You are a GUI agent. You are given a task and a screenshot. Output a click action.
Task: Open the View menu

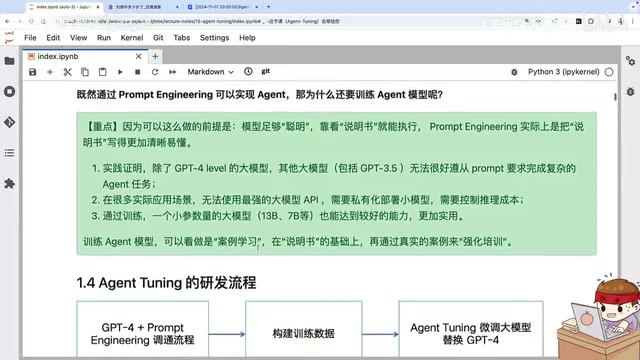(78, 38)
